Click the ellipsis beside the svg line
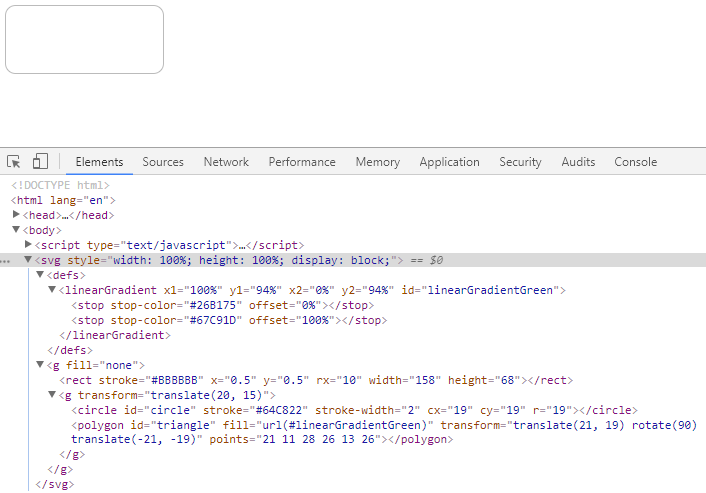706x493 pixels. click(x=5, y=261)
